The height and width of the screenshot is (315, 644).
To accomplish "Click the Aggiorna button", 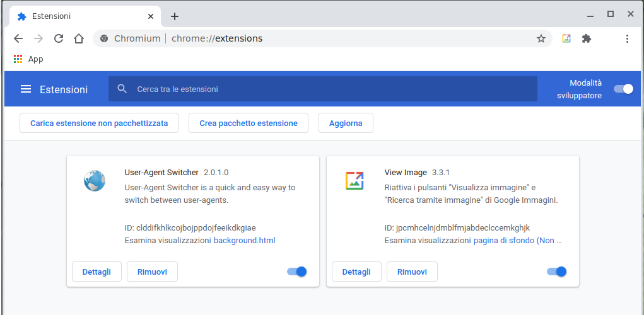I will pyautogui.click(x=346, y=123).
